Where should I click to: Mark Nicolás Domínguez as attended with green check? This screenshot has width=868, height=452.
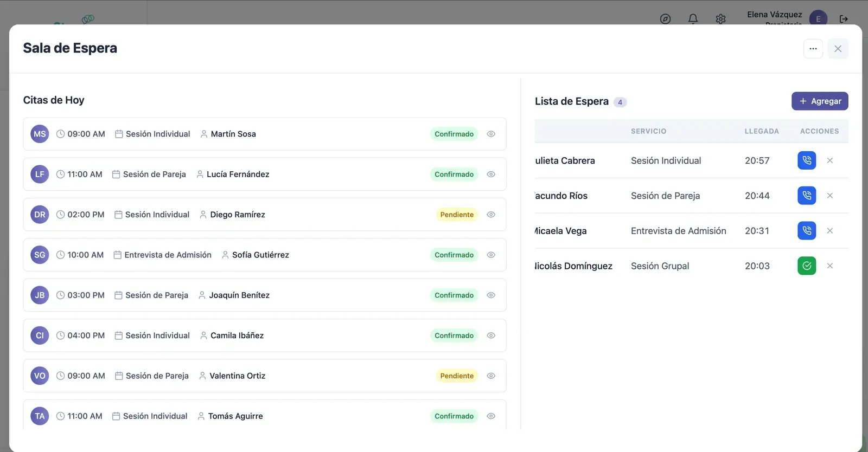[807, 266]
